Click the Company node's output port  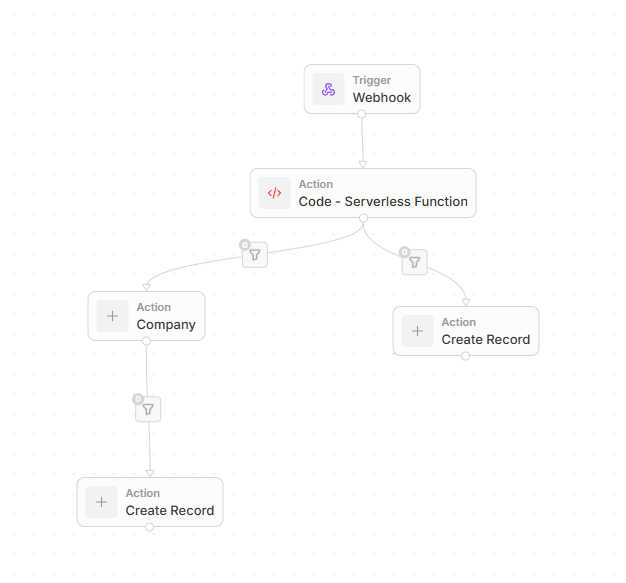click(x=146, y=341)
